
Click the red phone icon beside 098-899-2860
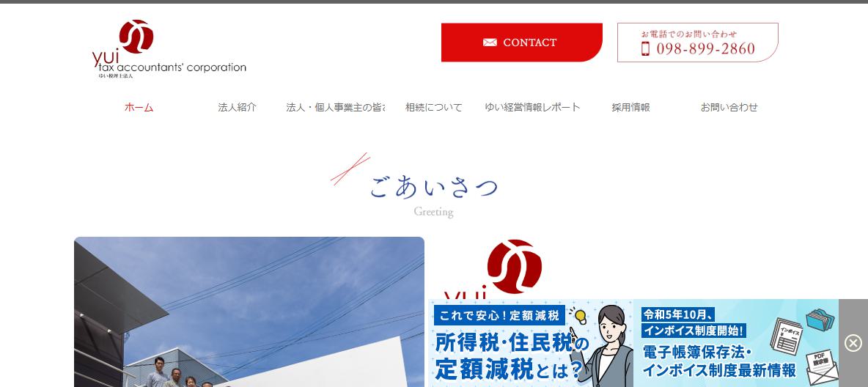click(646, 49)
